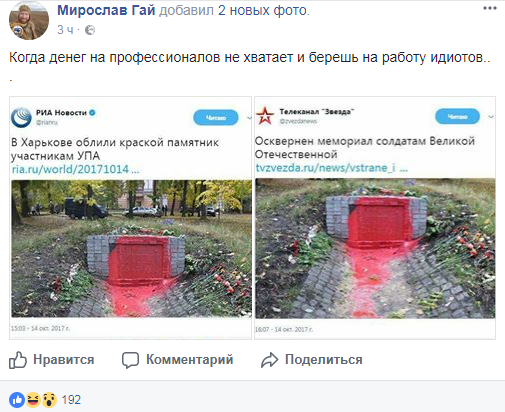Click the Телеканал Звезда follow button

457,117
